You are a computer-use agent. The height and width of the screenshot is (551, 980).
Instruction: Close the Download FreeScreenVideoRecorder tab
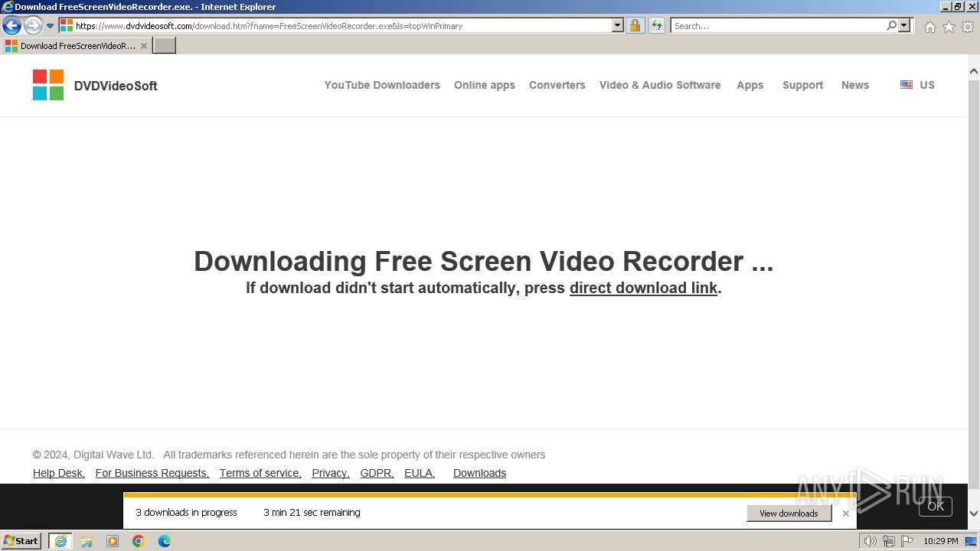(144, 46)
